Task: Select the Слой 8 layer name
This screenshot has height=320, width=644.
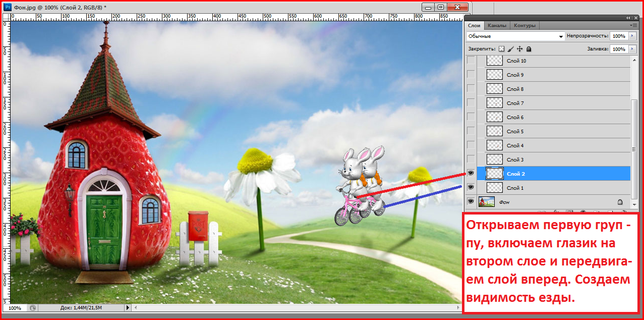Action: [x=515, y=89]
